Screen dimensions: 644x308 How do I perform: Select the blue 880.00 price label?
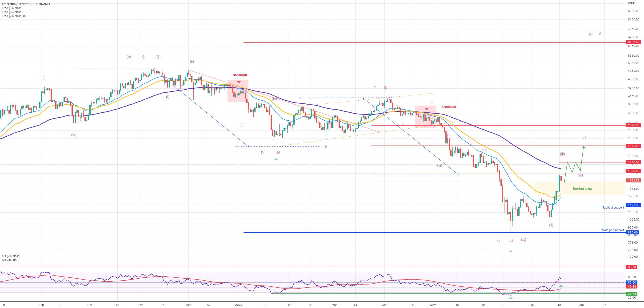point(633,232)
